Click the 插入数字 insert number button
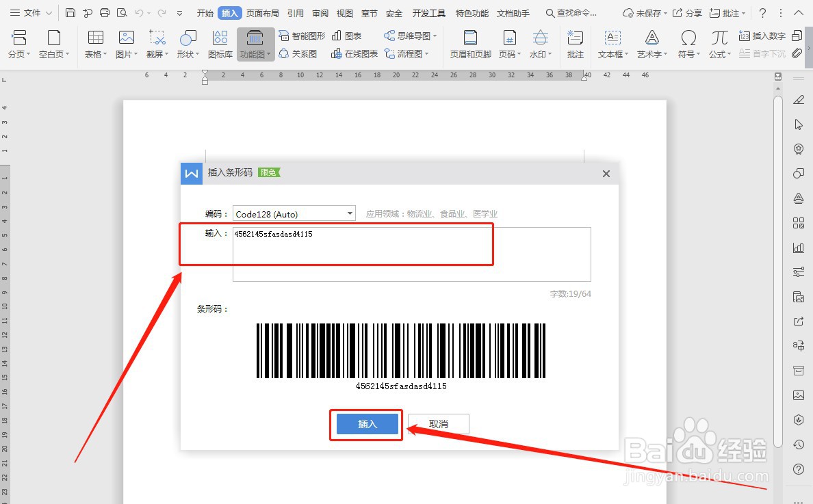This screenshot has width=813, height=504. [762, 36]
